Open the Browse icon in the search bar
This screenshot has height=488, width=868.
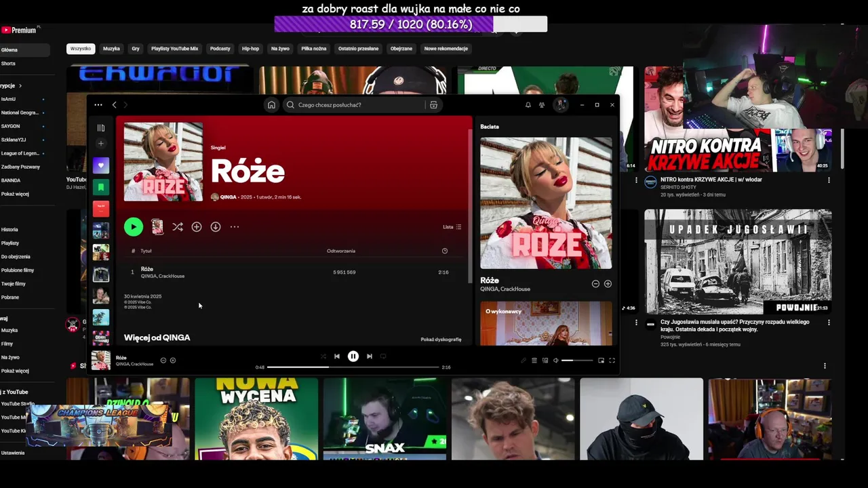[433, 105]
